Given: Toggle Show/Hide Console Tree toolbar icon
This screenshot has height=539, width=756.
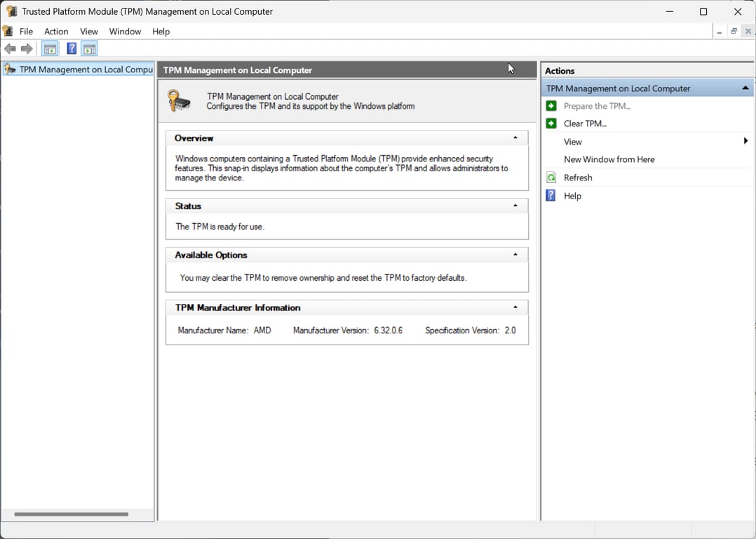Looking at the screenshot, I should click(50, 48).
